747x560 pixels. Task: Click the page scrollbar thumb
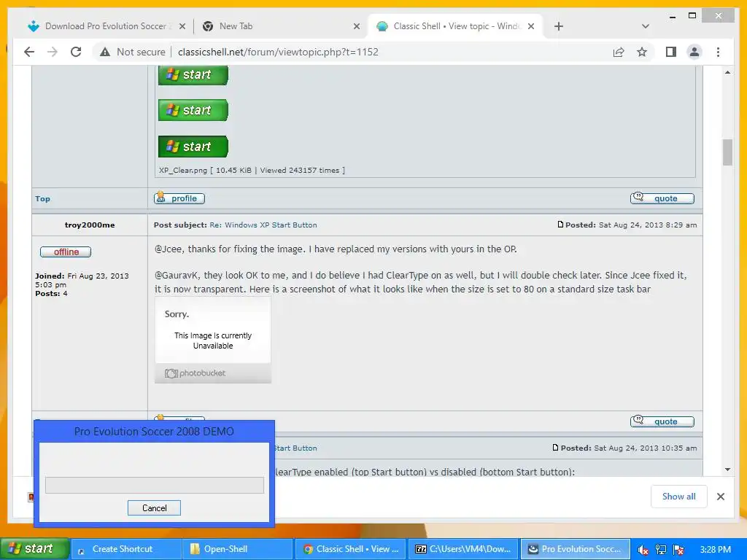(x=727, y=152)
